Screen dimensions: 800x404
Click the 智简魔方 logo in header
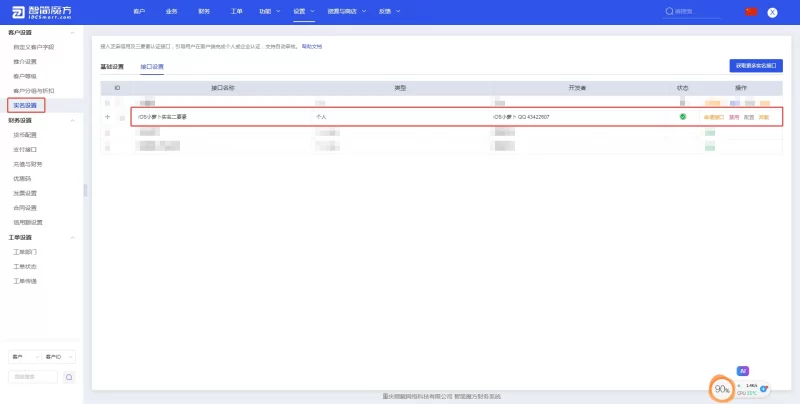pyautogui.click(x=43, y=12)
